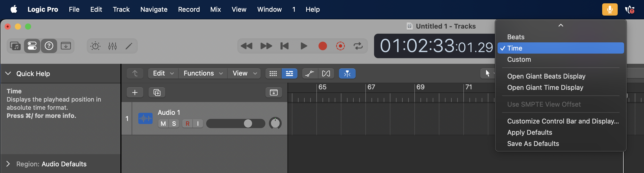Choose Open Giant Time Display
The height and width of the screenshot is (173, 644).
tap(545, 88)
